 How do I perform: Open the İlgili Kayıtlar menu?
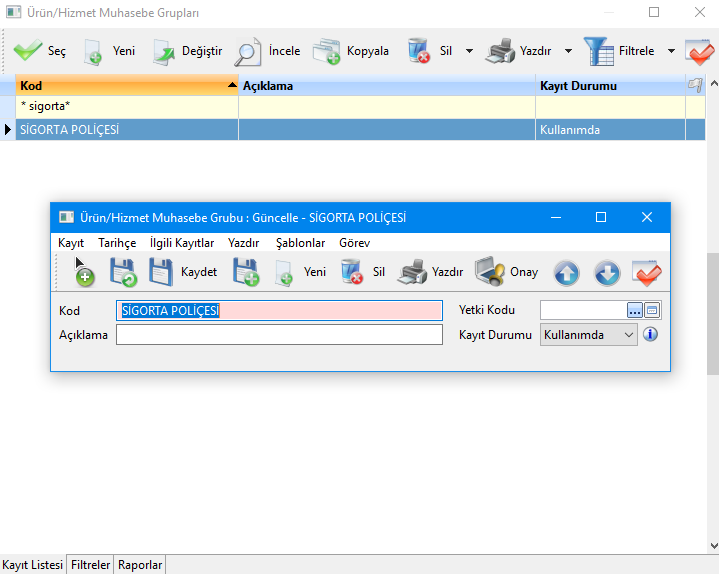[x=181, y=243]
